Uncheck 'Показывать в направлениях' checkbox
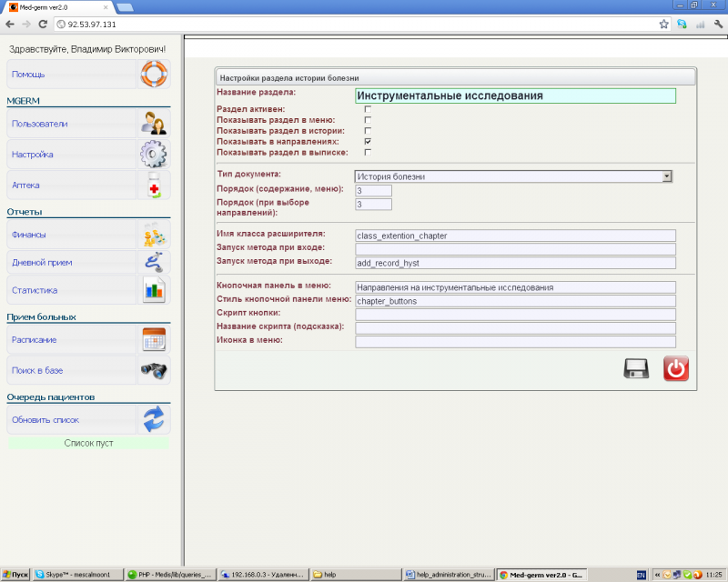The height and width of the screenshot is (582, 728). pos(368,142)
